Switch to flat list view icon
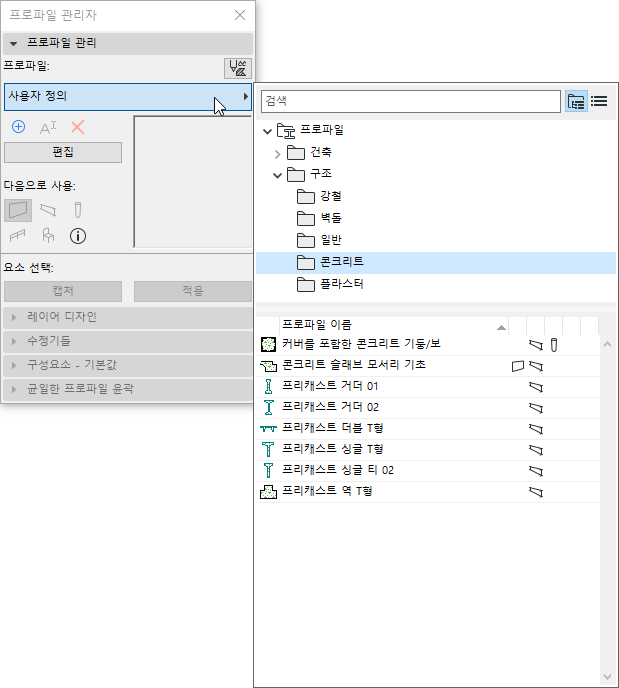Screen dimensions: 619x688 (599, 101)
